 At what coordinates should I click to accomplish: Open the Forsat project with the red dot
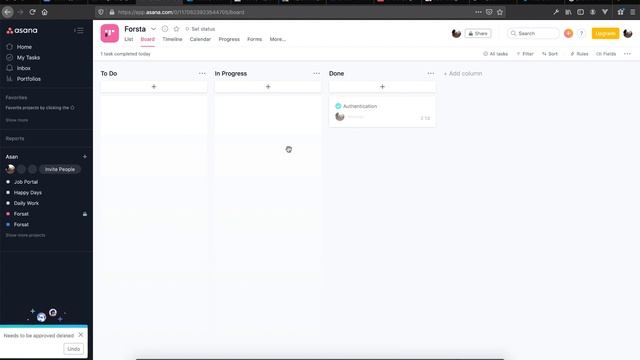[x=21, y=214]
